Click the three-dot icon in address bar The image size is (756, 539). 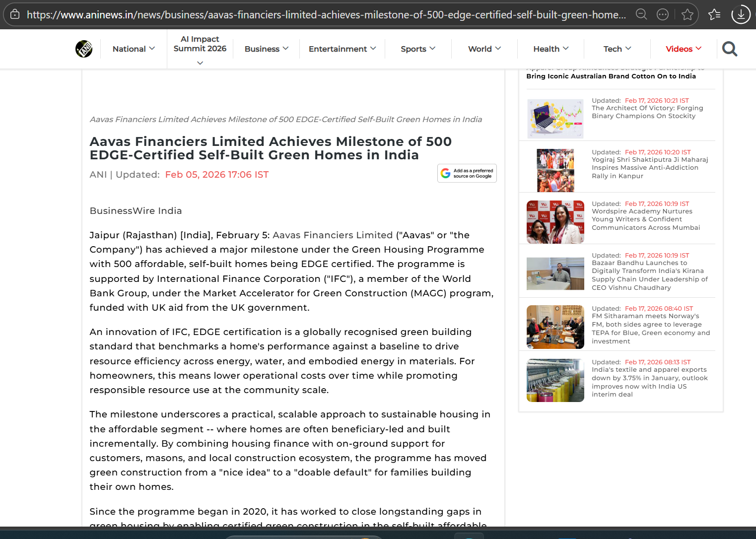(x=663, y=14)
